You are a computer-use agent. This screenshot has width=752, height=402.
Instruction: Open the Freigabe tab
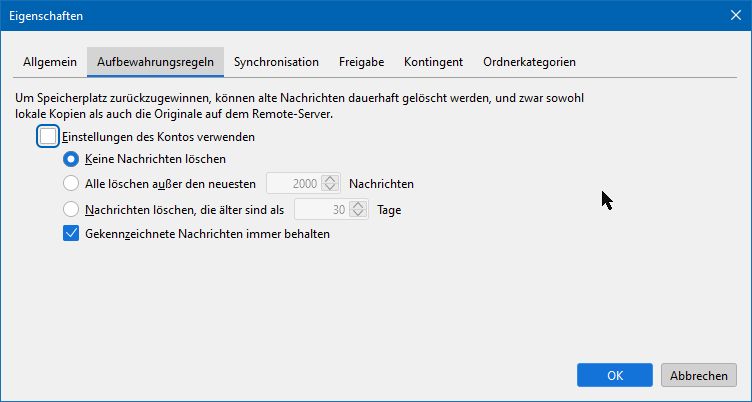(x=361, y=62)
